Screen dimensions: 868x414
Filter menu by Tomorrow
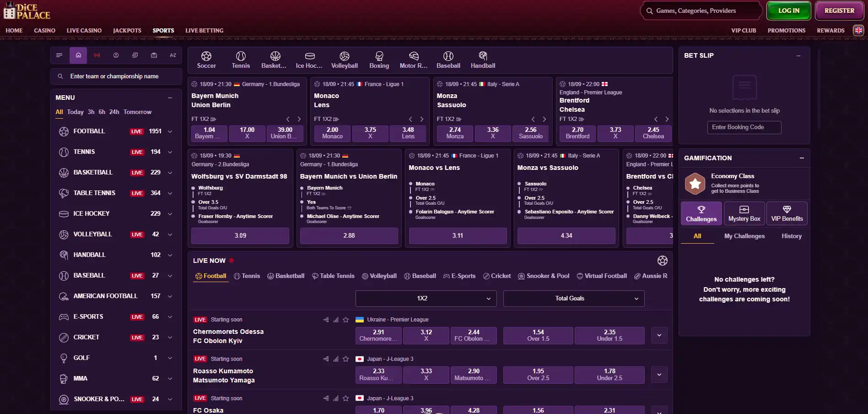137,112
